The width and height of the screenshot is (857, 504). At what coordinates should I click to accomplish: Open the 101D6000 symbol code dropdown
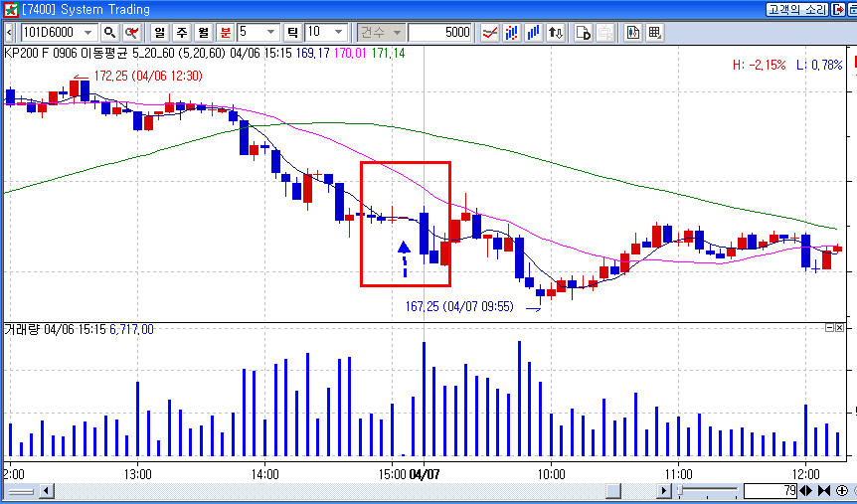[88, 33]
